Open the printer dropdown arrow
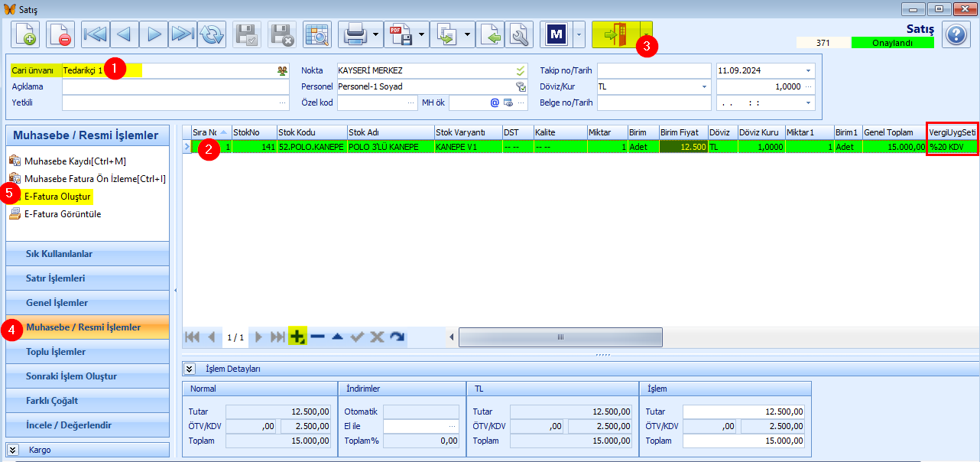 pos(376,34)
